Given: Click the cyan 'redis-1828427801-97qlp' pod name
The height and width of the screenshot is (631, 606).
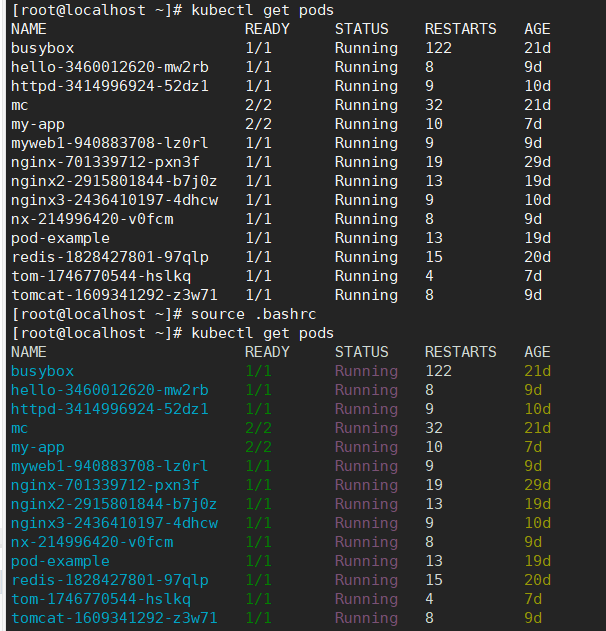Looking at the screenshot, I should click(x=110, y=580).
